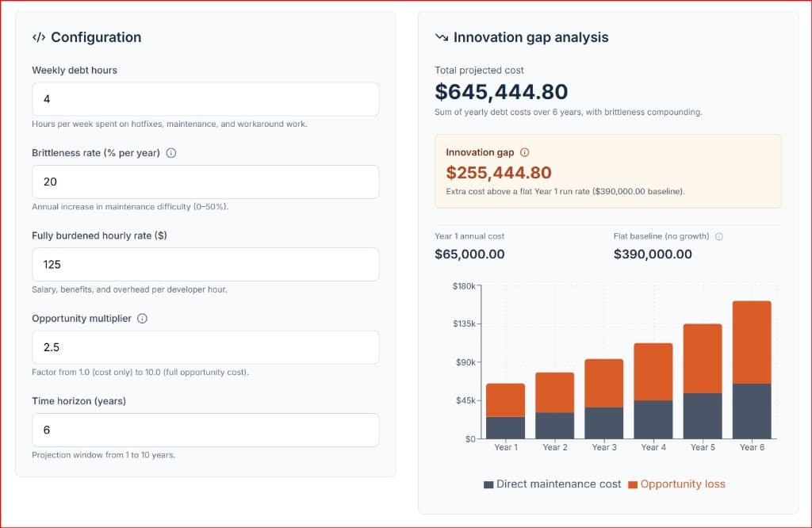Select the Year 6 opportunity loss bar
Viewport: 812px width, 528px height.
[x=752, y=342]
